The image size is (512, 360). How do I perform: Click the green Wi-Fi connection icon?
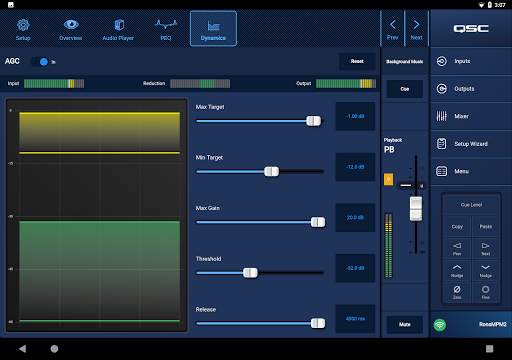[x=440, y=324]
